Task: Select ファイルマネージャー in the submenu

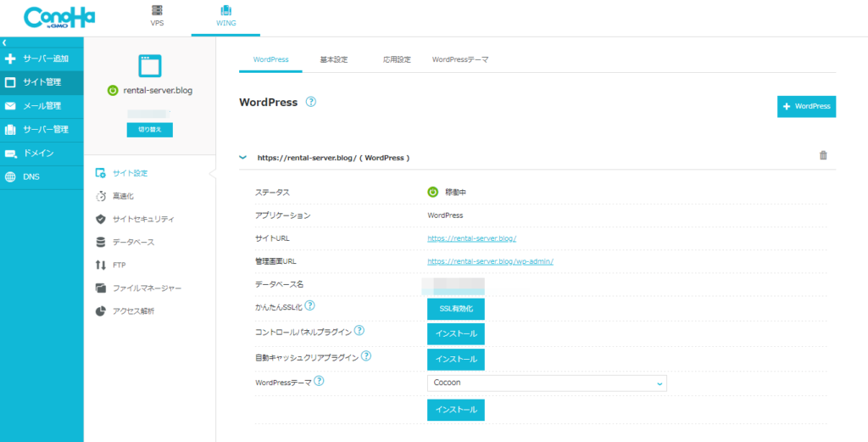Action: click(147, 288)
